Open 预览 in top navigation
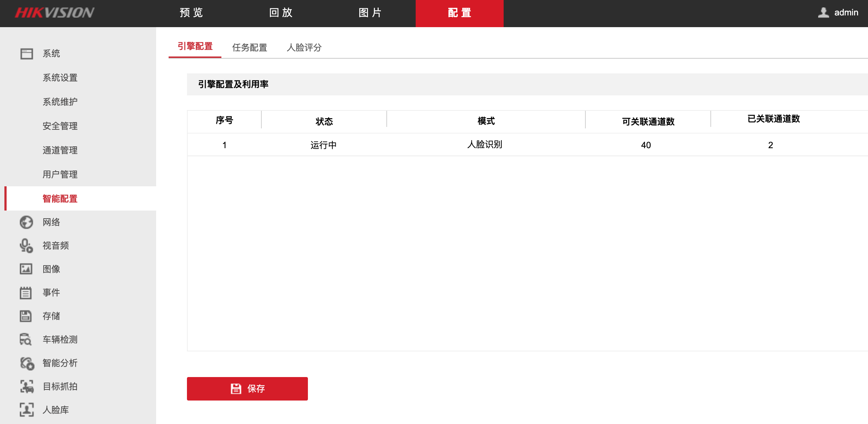This screenshot has height=424, width=868. point(191,13)
